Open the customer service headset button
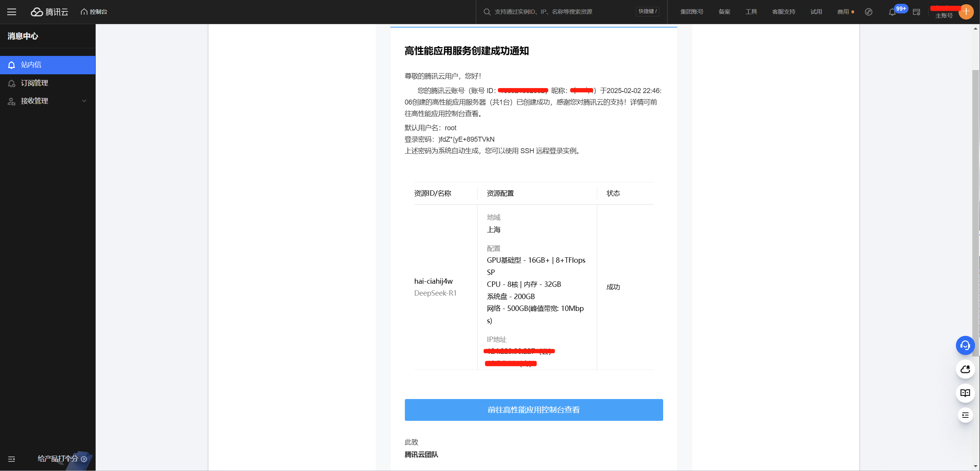 click(x=965, y=346)
